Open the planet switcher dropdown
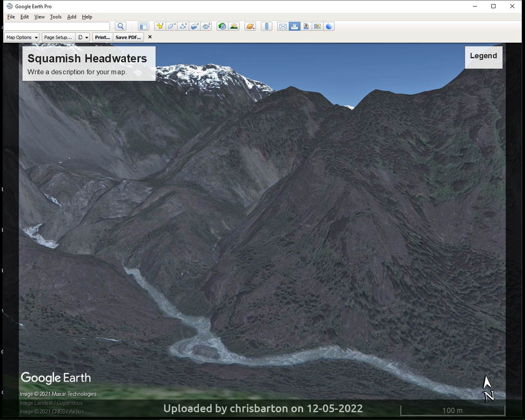525x420 pixels. tap(250, 26)
